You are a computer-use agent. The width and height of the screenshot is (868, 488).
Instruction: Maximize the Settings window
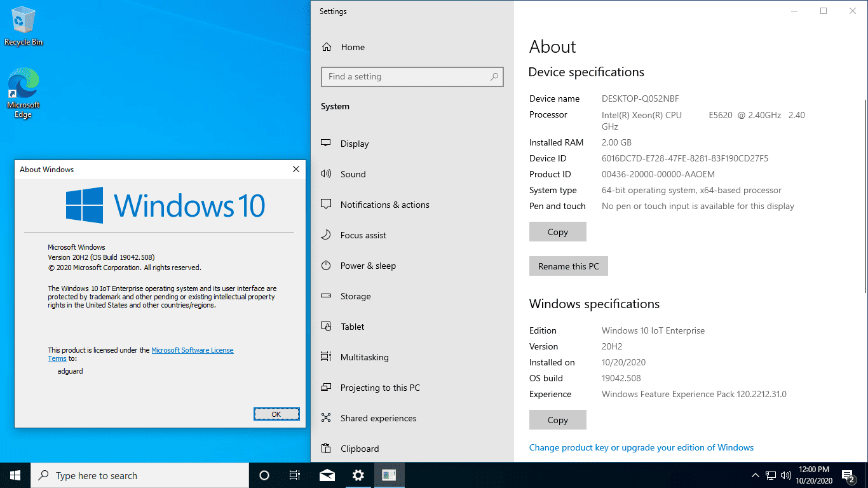[x=824, y=11]
